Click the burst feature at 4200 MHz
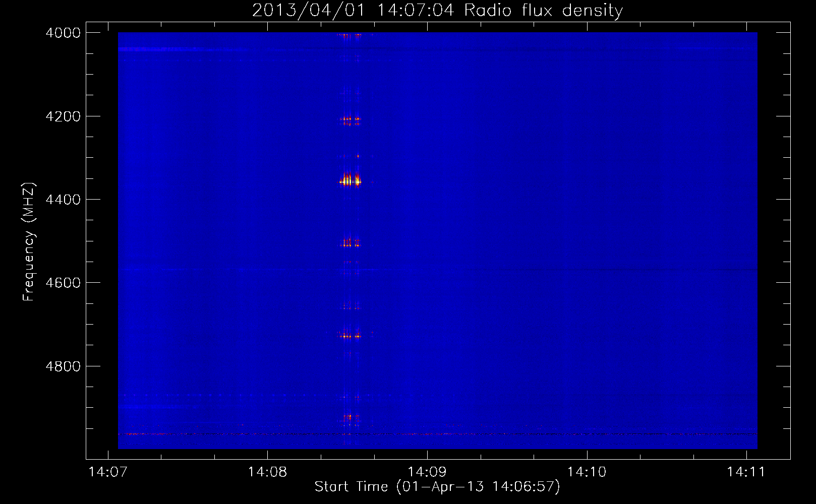The height and width of the screenshot is (504, 816). [x=351, y=120]
